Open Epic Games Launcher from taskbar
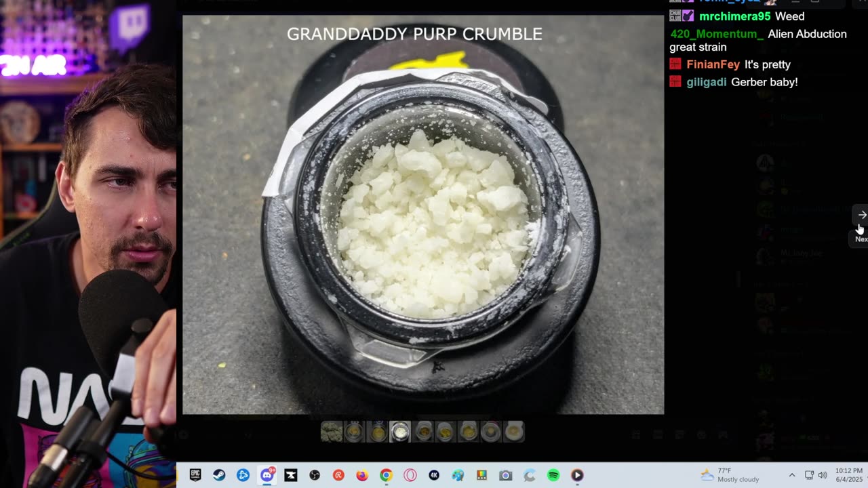Image resolution: width=868 pixels, height=488 pixels. (x=195, y=475)
